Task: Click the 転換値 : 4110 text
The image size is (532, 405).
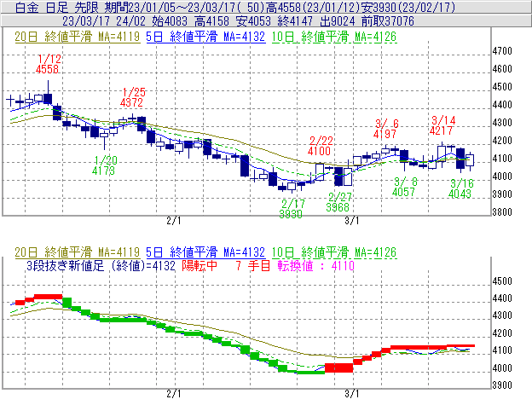Action: coord(315,265)
